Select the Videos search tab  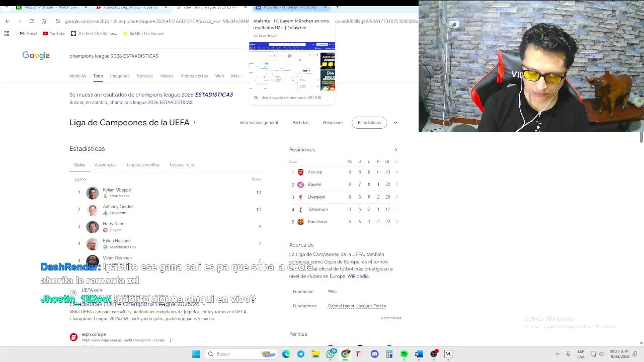tap(167, 76)
